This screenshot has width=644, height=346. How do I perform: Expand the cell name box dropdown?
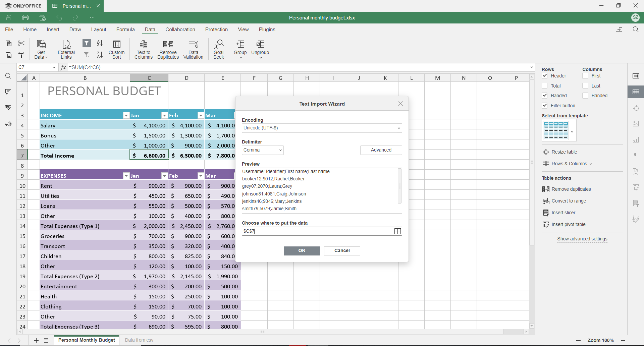click(54, 67)
